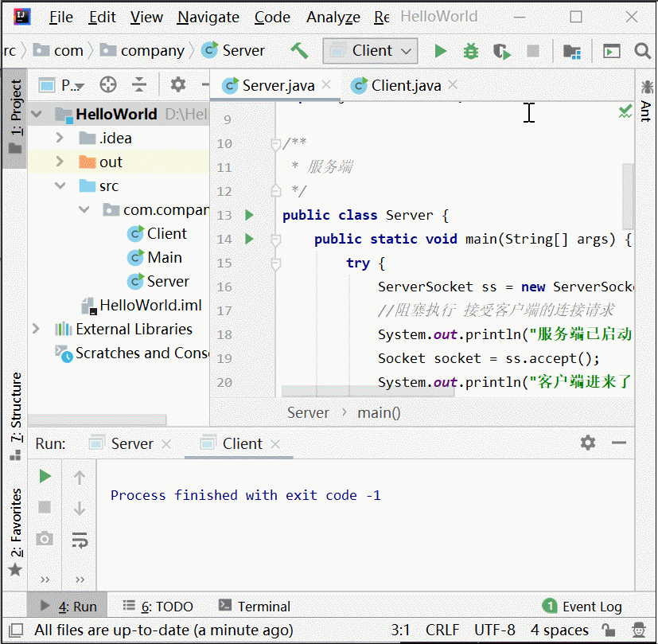Screen dimensions: 658x644
Task: Open Project Structure dialog icon
Action: (572, 51)
